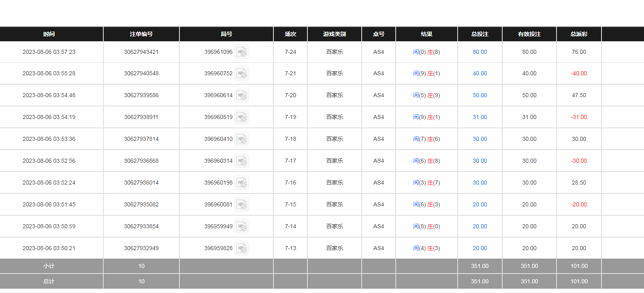Click replay icon beside round 396960752
Screen dimensions: 644x293
pyautogui.click(x=242, y=74)
